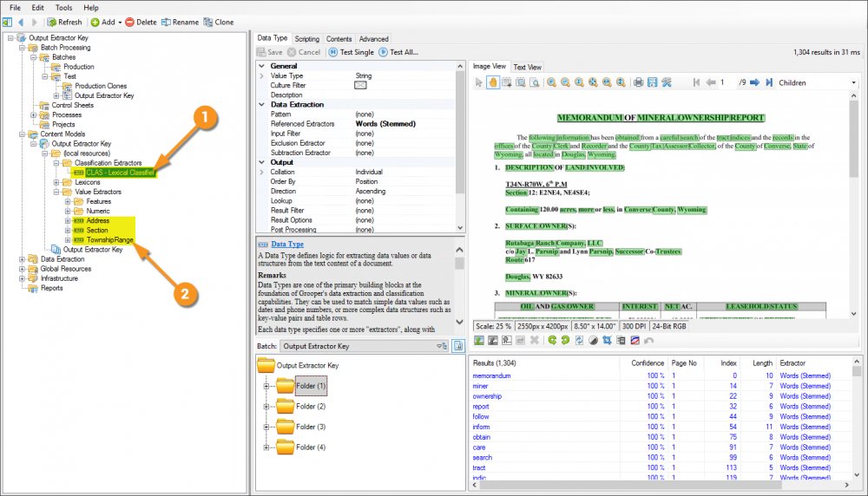
Task: Click the print icon in image viewer
Action: tap(638, 82)
